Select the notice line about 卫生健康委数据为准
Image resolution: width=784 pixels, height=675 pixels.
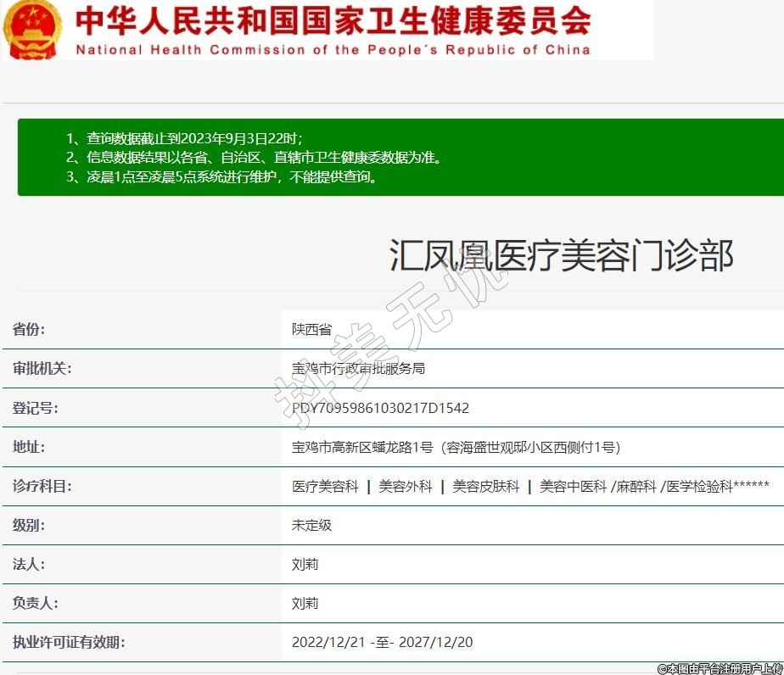[254, 158]
